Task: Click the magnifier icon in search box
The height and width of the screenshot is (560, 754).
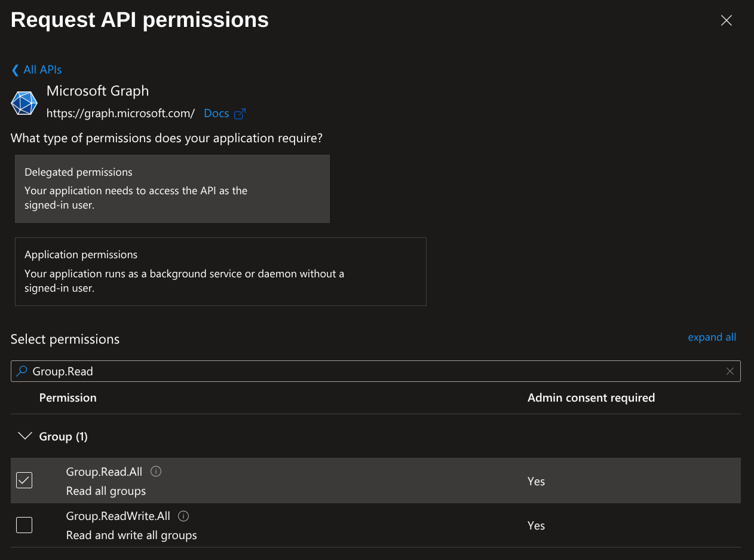Action: point(22,371)
